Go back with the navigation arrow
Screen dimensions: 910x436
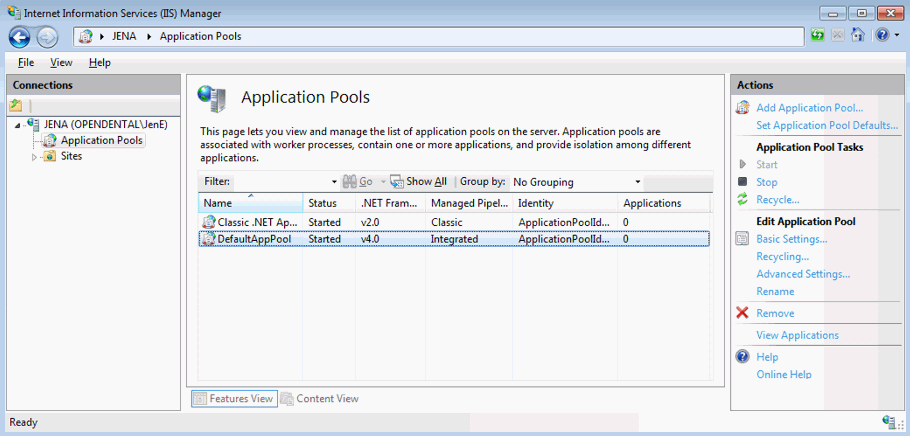pos(20,37)
